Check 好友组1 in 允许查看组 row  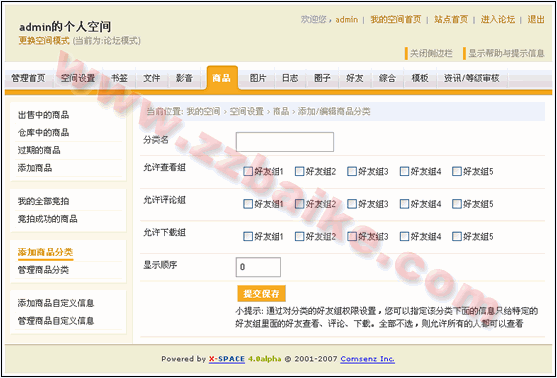tap(248, 172)
